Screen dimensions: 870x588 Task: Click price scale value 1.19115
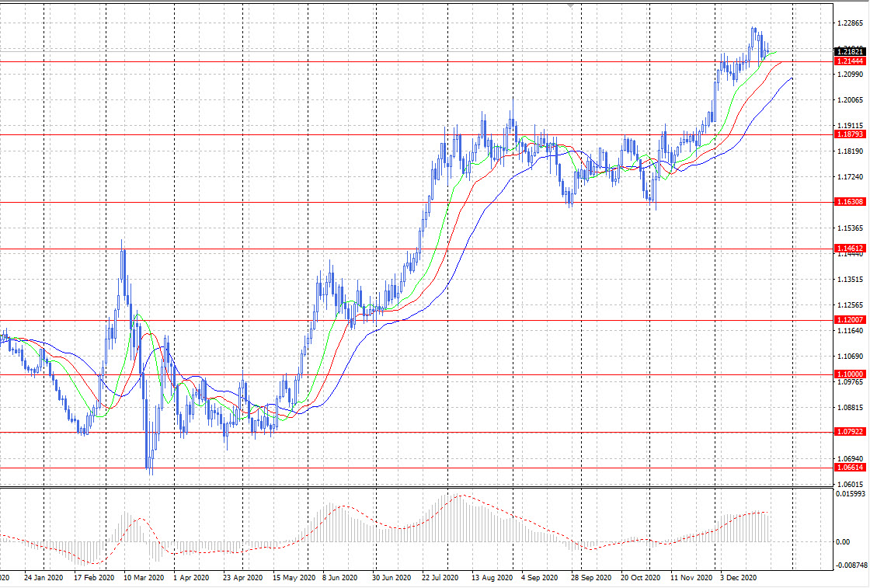[851, 126]
